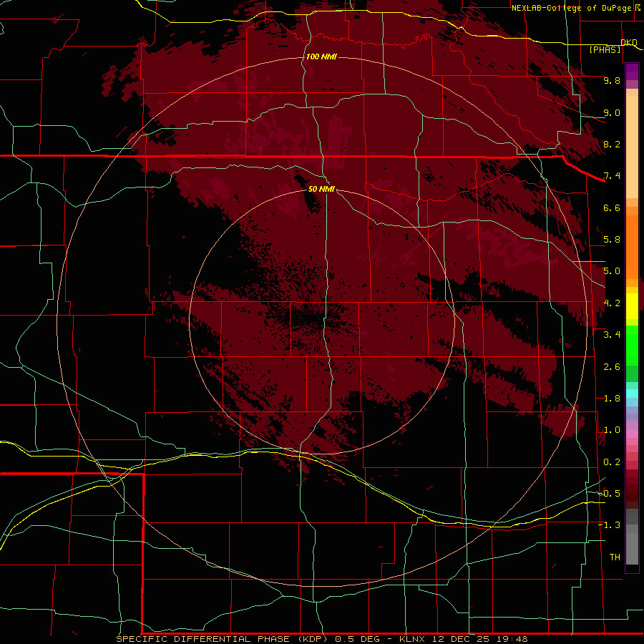
Task: Click the TH threshold label
Action: pyautogui.click(x=615, y=557)
